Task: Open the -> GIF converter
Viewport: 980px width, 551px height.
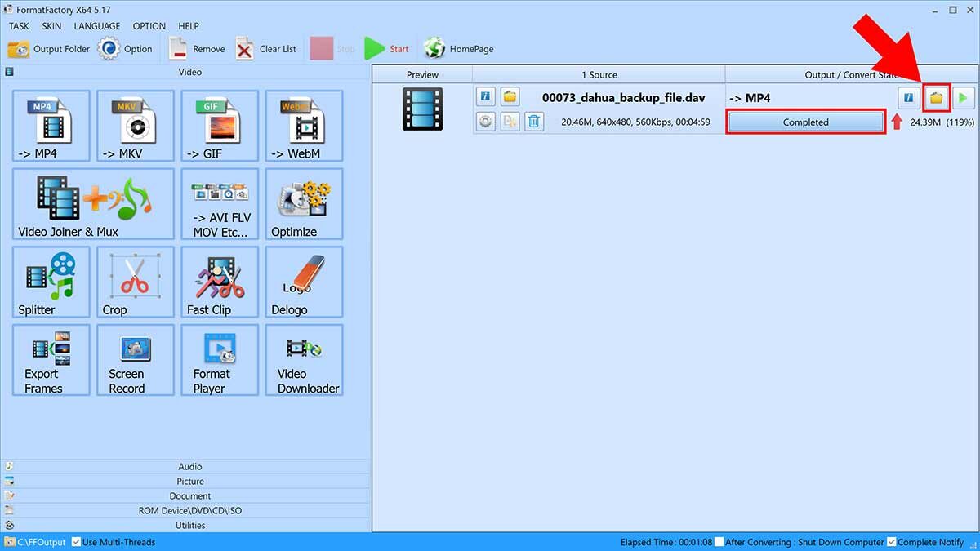Action: click(220, 127)
